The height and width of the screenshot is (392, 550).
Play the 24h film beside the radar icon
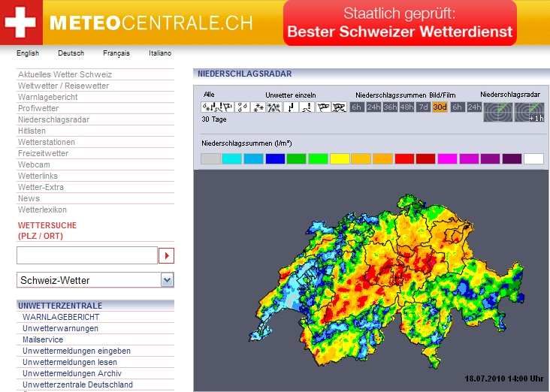474,107
